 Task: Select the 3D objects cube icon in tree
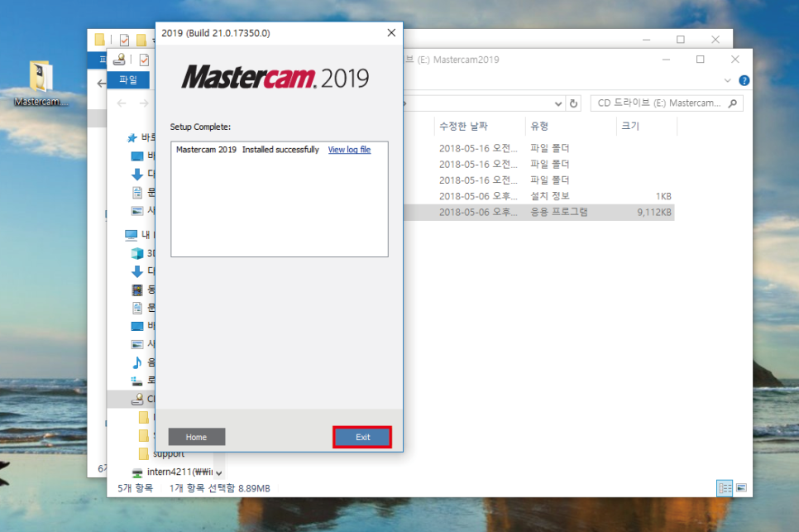coord(137,253)
